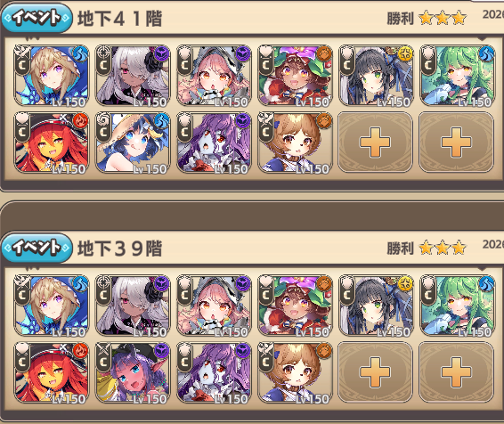This screenshot has height=424, width=504.
Task: Choose the brown-haired animal-ear character in 地下39階
Action: [295, 373]
